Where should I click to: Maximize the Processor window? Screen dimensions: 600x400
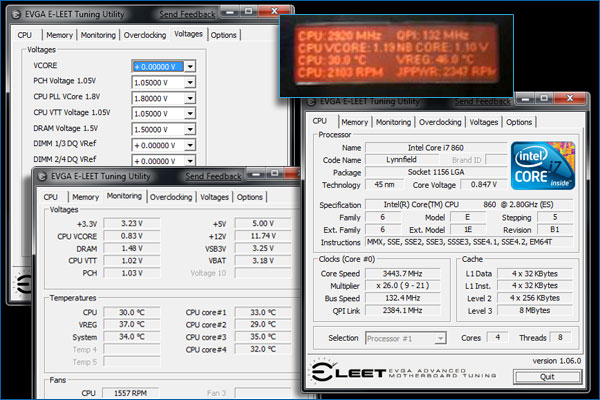click(x=544, y=99)
